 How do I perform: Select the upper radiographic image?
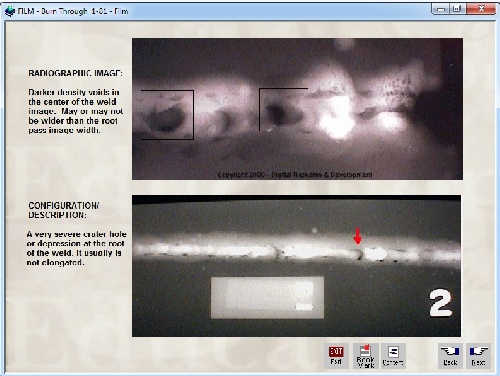click(297, 109)
